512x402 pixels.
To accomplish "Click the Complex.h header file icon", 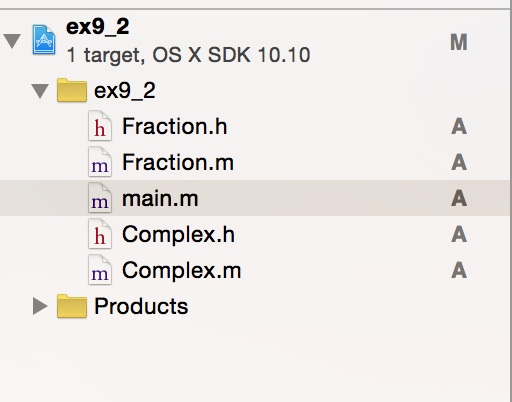I will coord(100,234).
